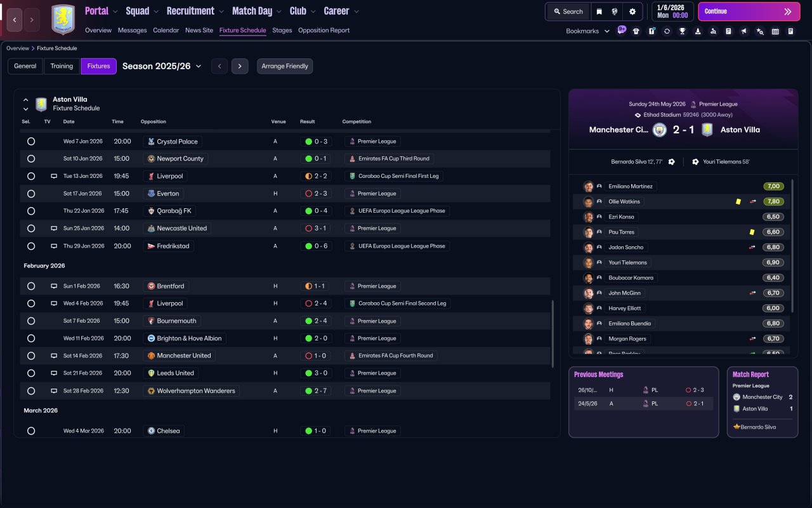Click Emiliano Martinez's player portrait
Viewport: 812px width, 508px height.
coord(589,186)
